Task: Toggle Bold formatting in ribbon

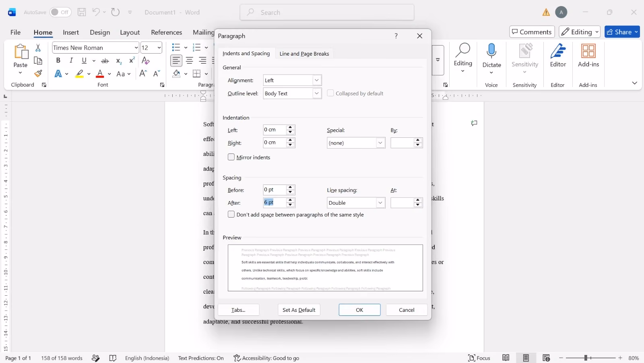Action: pyautogui.click(x=58, y=60)
